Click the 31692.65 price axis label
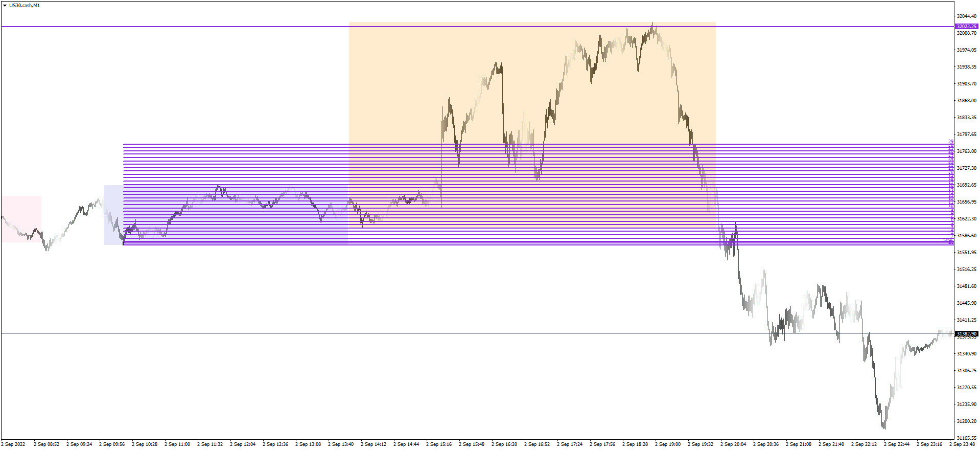Screen dimensions: 980x450 click(966, 185)
